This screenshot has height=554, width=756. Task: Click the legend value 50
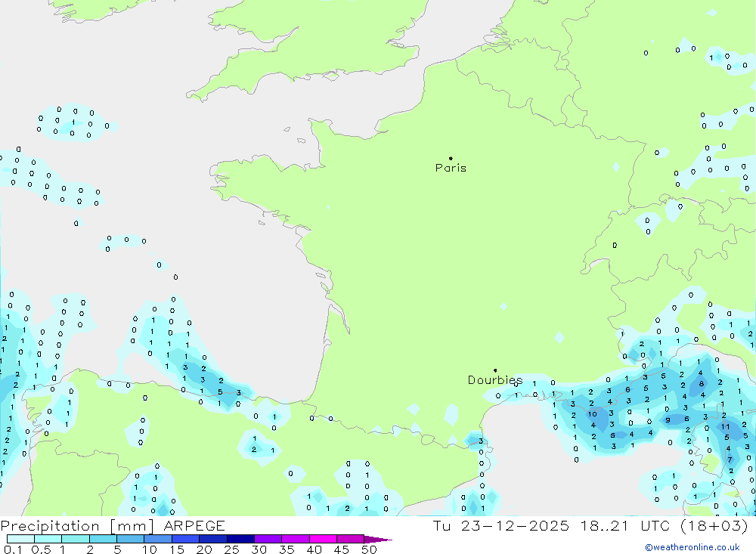click(x=369, y=549)
